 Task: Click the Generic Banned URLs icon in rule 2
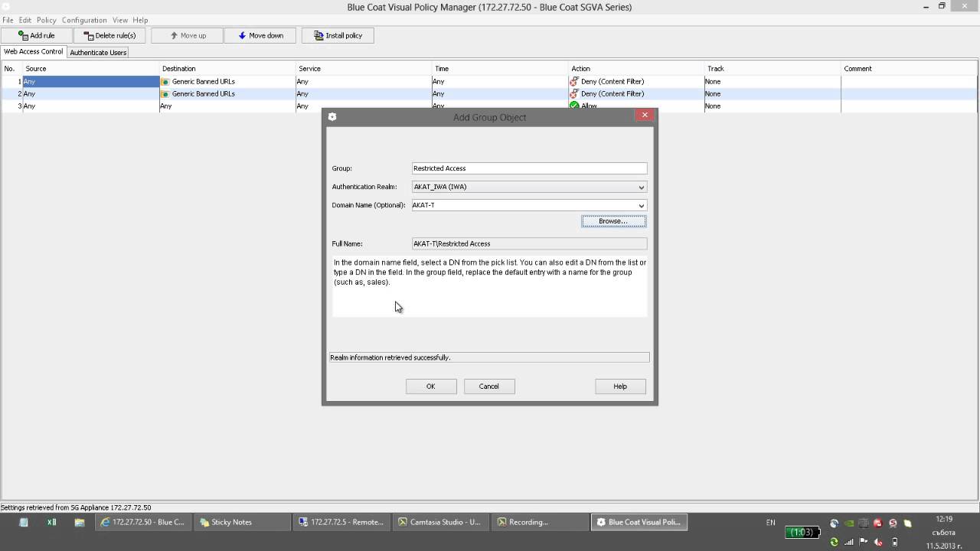(165, 93)
